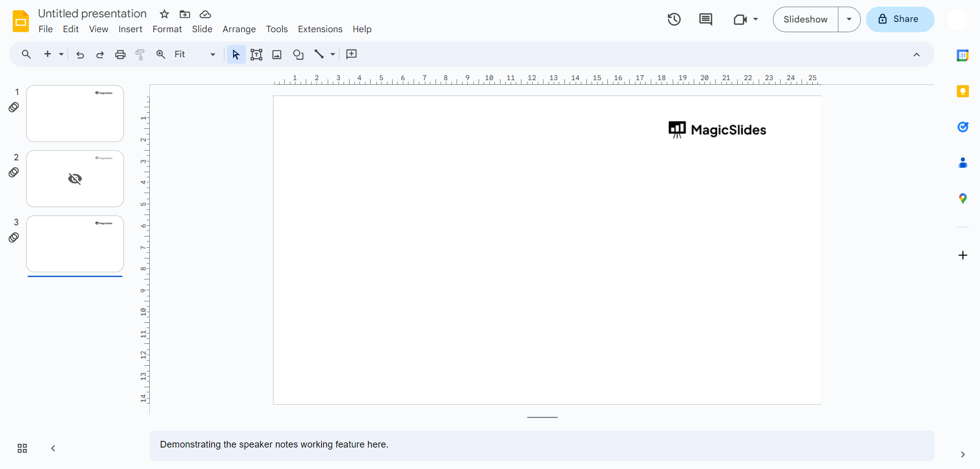Open Google Contacts side panel
The height and width of the screenshot is (469, 980).
(x=963, y=163)
